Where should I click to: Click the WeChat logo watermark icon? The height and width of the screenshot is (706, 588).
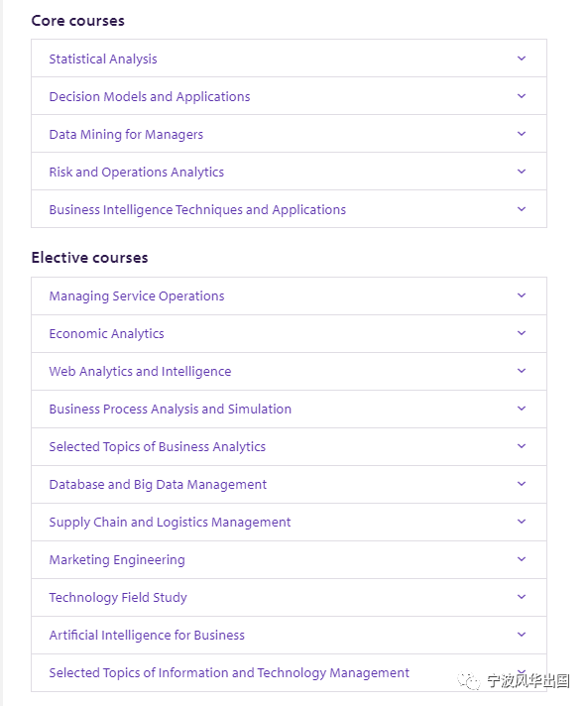tap(469, 681)
